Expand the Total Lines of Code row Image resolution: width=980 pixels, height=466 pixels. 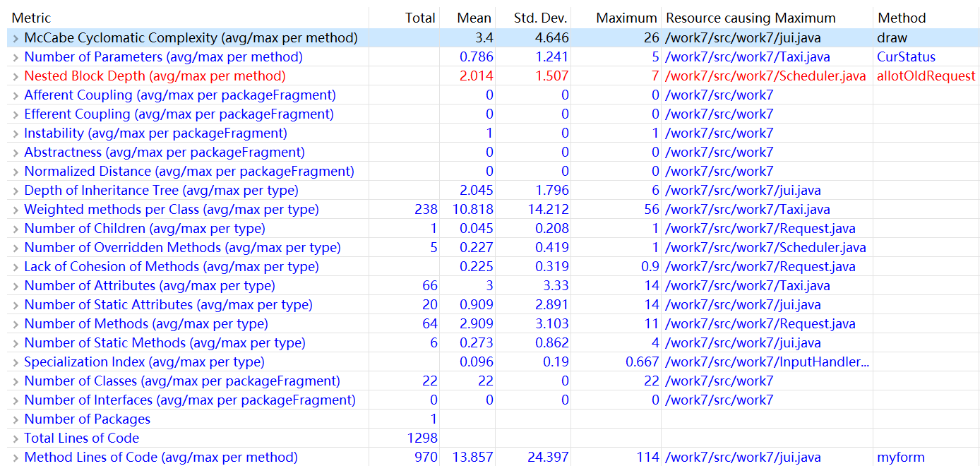tap(16, 438)
